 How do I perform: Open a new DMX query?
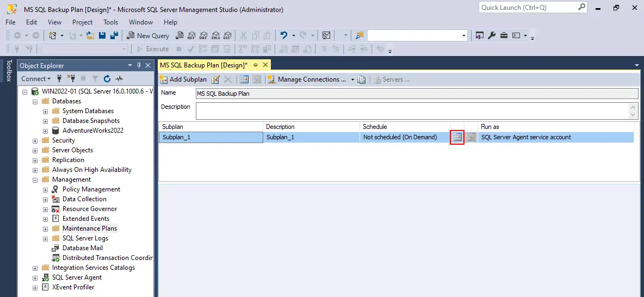(x=203, y=36)
